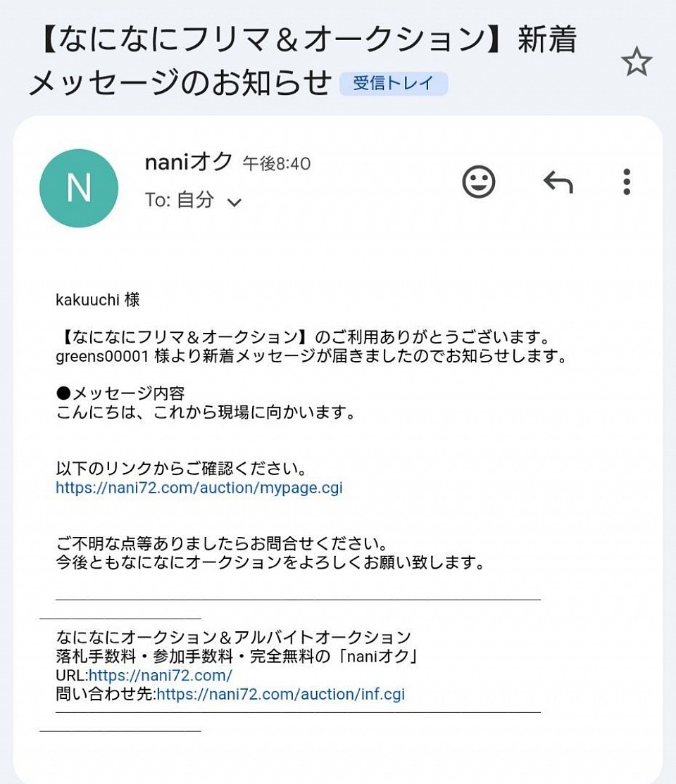Tap the To: 自分 recipient text

[180, 201]
